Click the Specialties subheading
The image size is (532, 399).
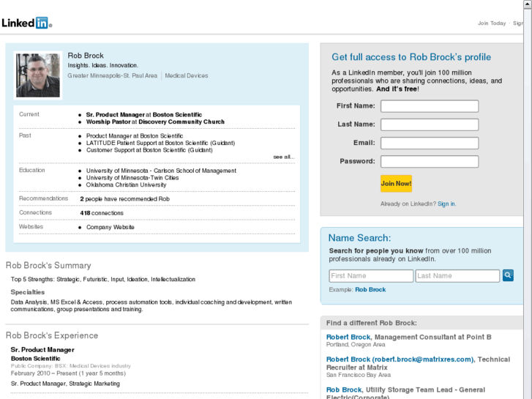(28, 292)
